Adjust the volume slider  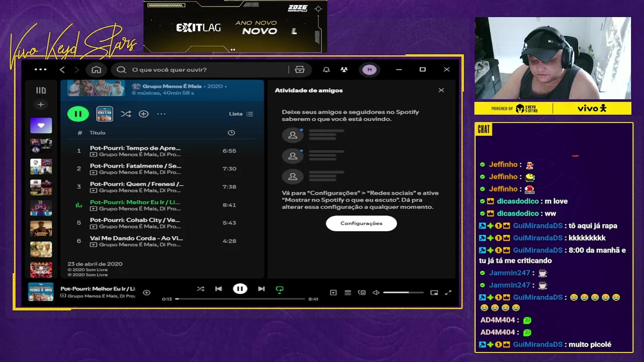pos(403,293)
